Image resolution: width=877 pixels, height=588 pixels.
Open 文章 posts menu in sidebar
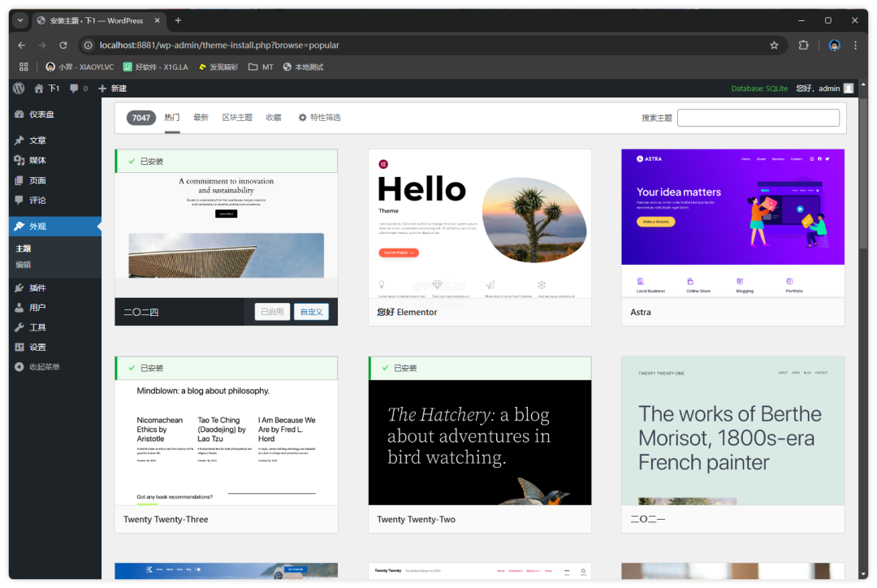click(55, 141)
